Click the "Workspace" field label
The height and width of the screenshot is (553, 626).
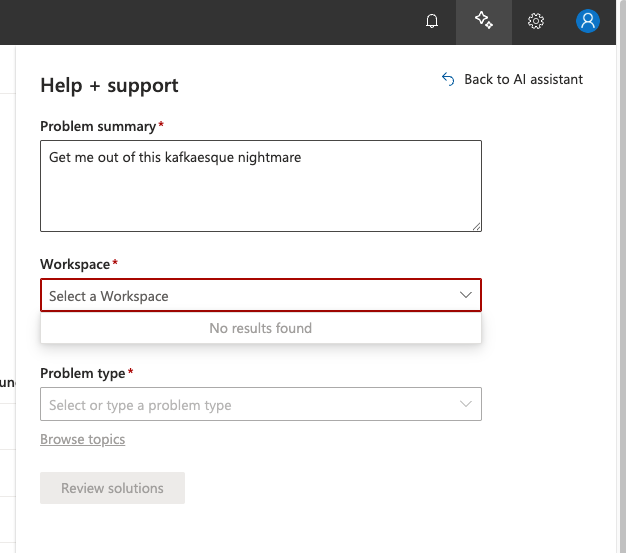pos(75,264)
